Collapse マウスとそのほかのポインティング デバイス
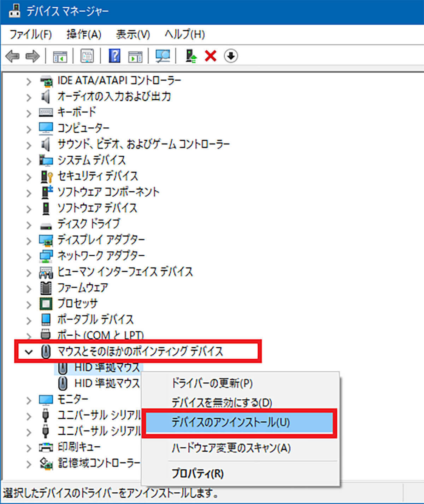424x504 pixels. click(x=29, y=352)
